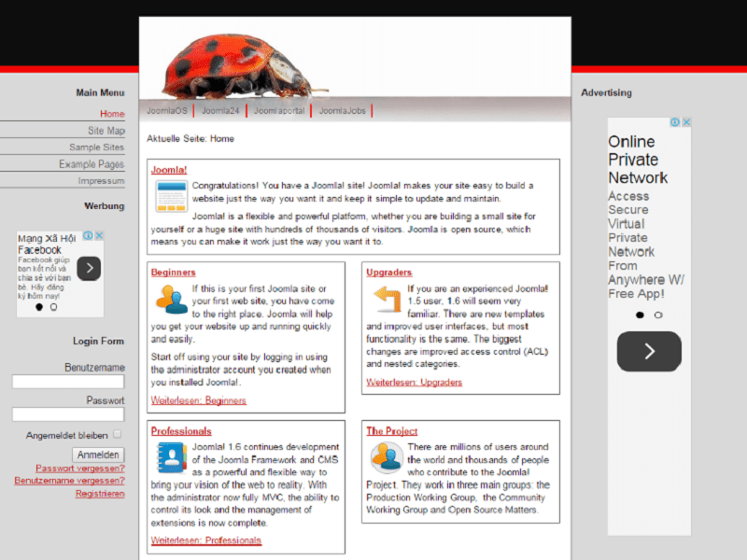Select first dot in Private Network ad
The width and height of the screenshot is (747, 560).
click(x=640, y=315)
